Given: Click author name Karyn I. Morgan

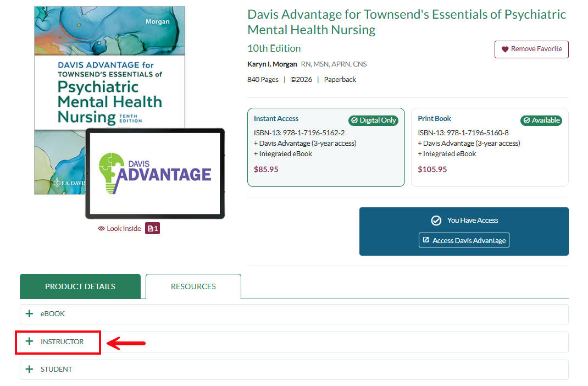Looking at the screenshot, I should 272,64.
